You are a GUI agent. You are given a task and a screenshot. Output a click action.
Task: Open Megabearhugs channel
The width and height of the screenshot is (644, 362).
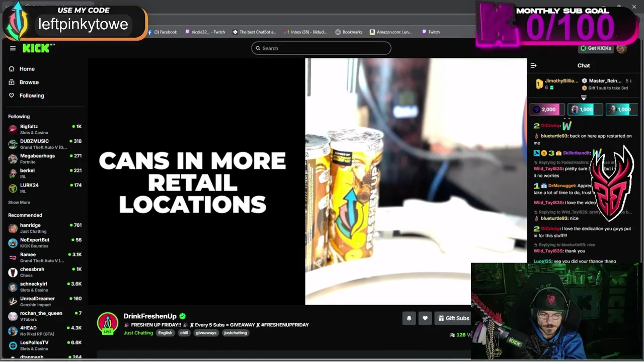pyautogui.click(x=45, y=158)
